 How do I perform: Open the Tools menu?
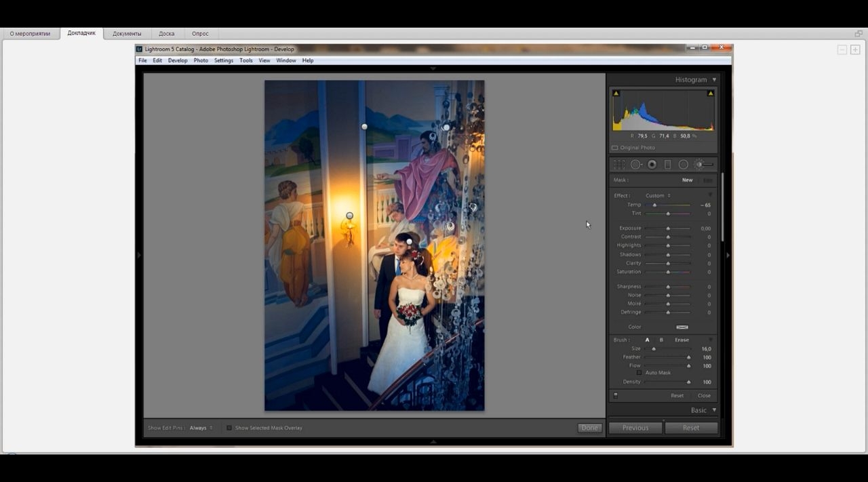246,60
